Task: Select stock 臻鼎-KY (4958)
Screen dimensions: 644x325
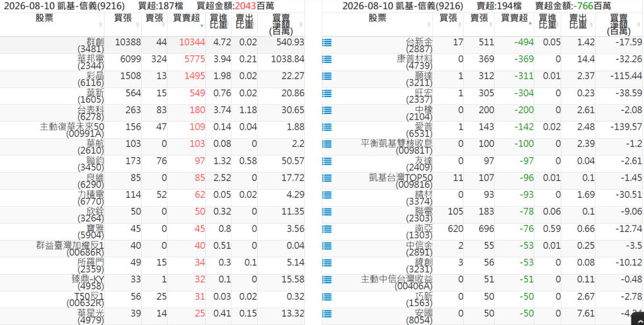Action: click(88, 283)
